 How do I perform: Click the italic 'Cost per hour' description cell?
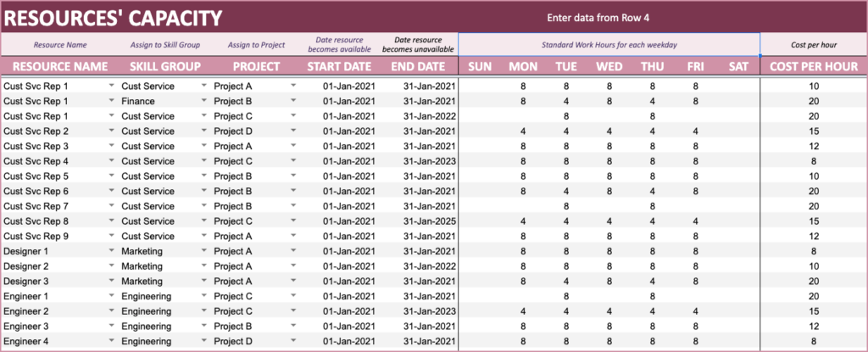click(814, 45)
